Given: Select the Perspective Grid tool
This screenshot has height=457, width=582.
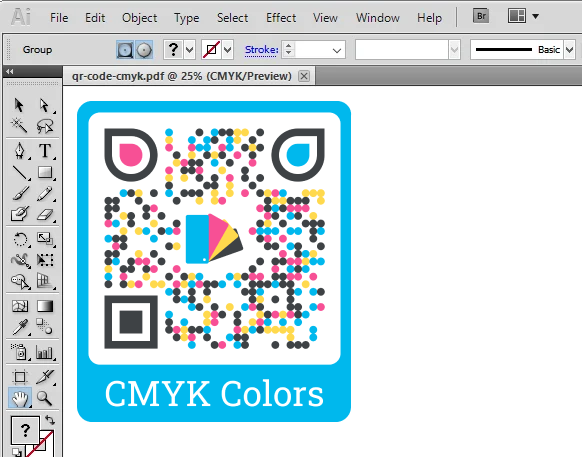Looking at the screenshot, I should 45,281.
